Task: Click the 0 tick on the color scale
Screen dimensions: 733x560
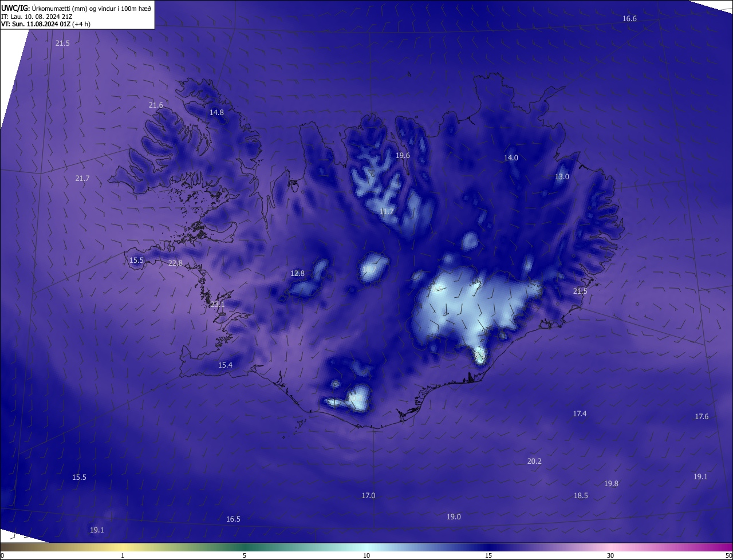Action: (x=2, y=555)
